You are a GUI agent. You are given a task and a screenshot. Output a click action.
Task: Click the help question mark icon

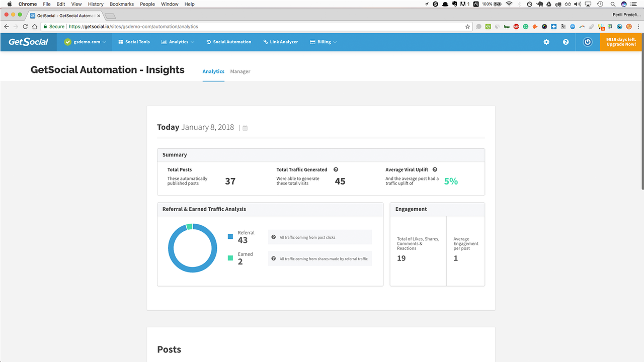coord(566,42)
